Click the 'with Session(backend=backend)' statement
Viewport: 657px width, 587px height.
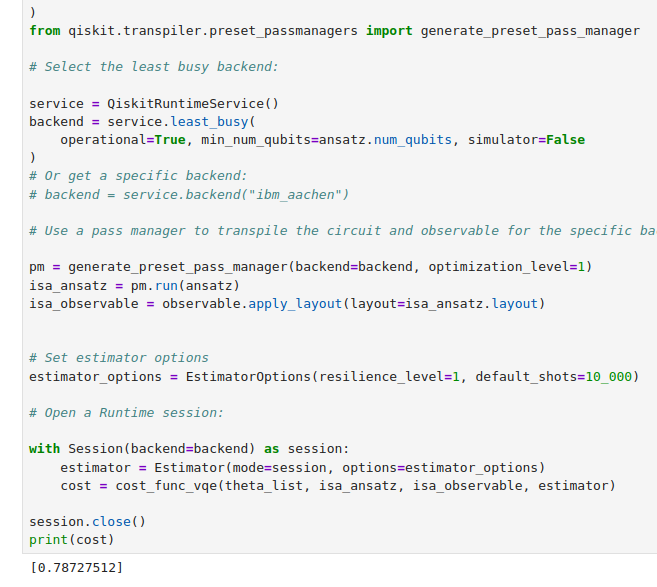156,449
